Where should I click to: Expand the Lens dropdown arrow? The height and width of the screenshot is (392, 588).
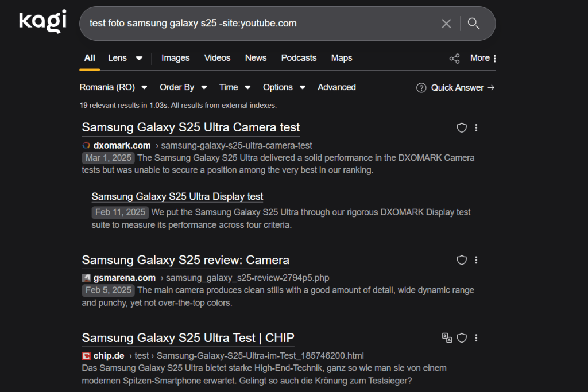coord(139,59)
